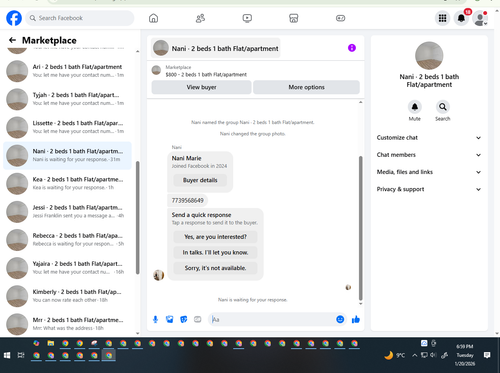Open the Jessi conversation

[x=68, y=212]
